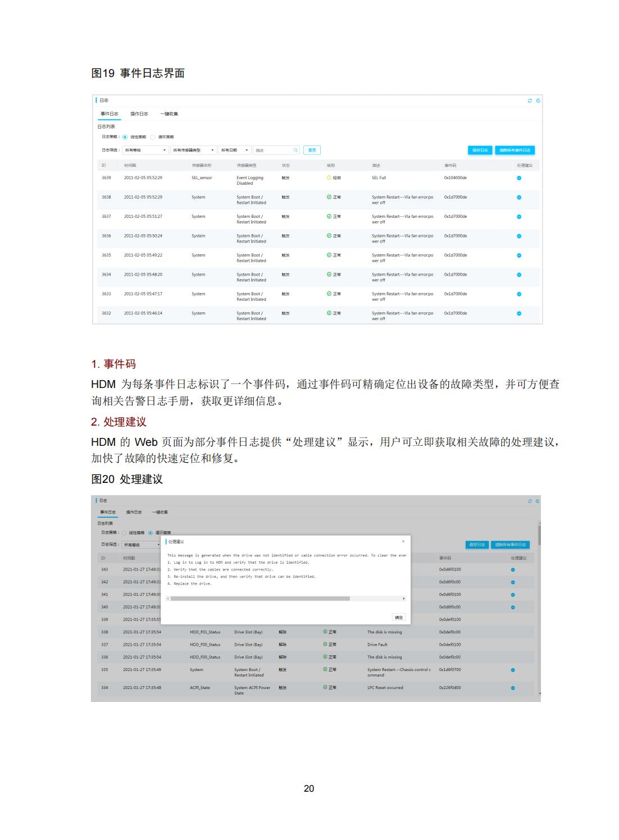Switch to the 一键收集 tab in Figure 20

click(x=160, y=512)
